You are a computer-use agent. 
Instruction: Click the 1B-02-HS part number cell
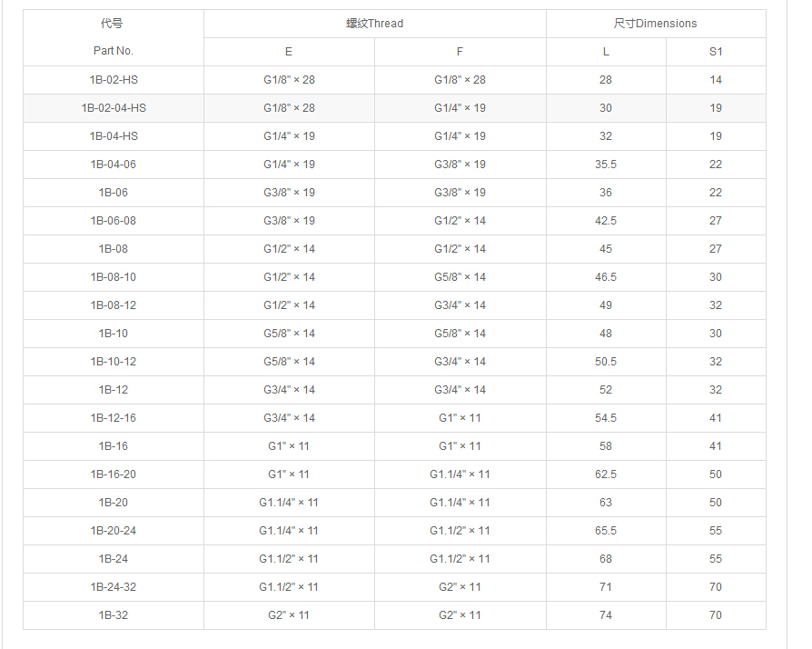[114, 80]
